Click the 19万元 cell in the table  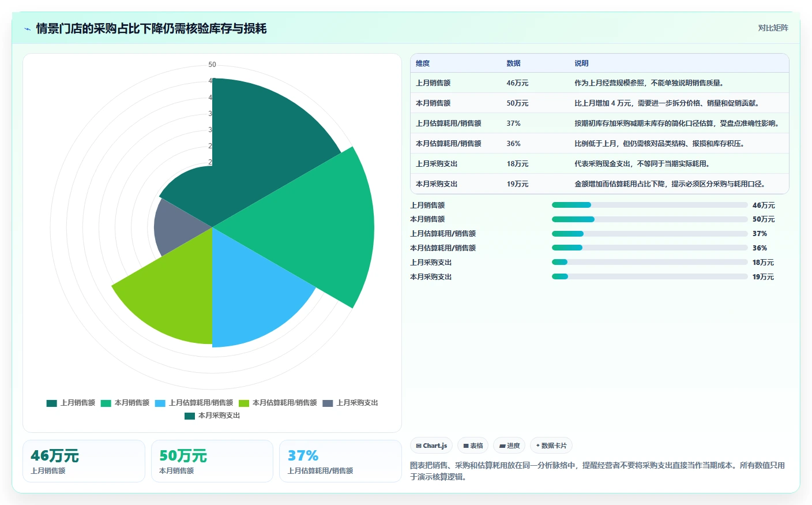517,184
